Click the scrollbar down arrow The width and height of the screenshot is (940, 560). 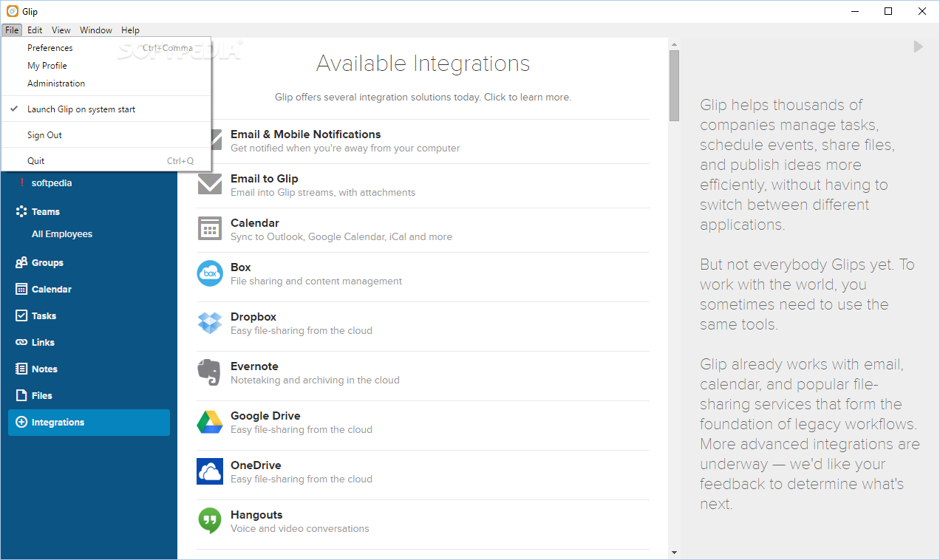pyautogui.click(x=674, y=553)
